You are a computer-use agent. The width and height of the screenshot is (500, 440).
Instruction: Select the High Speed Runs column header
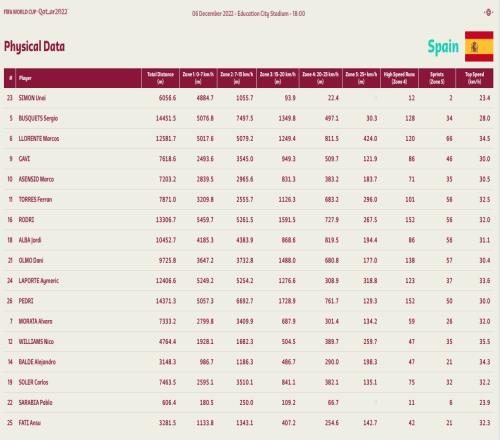tap(399, 78)
